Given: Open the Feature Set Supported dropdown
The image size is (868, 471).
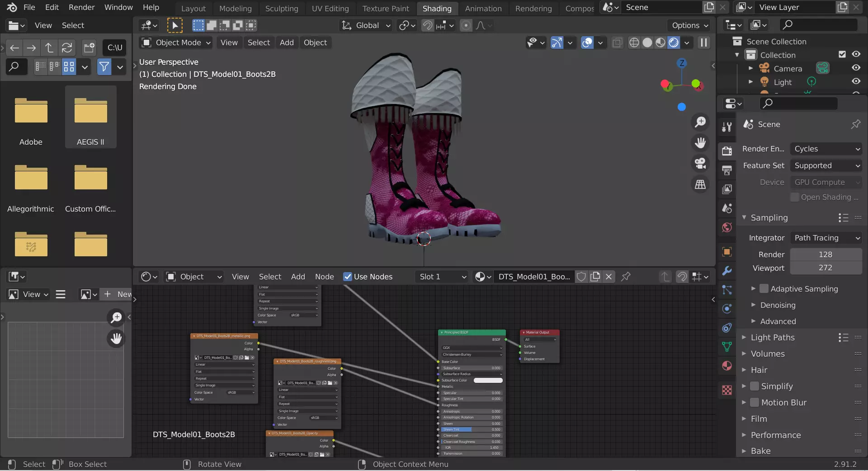Looking at the screenshot, I should pyautogui.click(x=826, y=165).
